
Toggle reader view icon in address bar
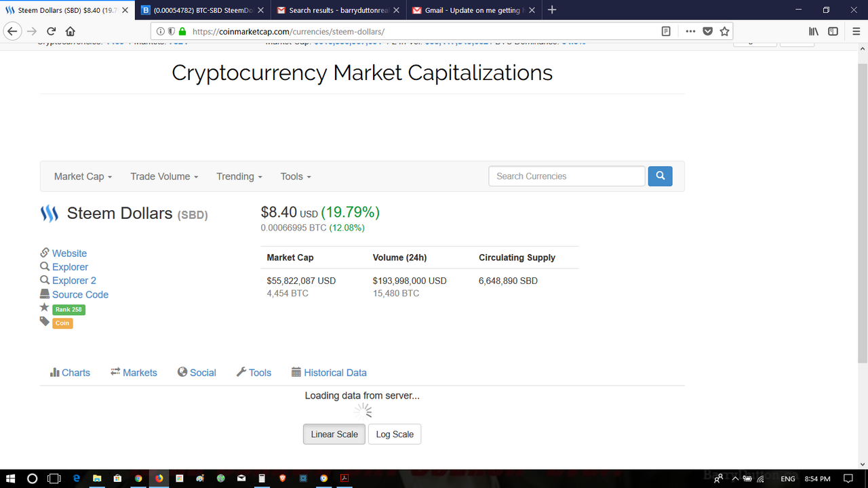click(x=666, y=31)
